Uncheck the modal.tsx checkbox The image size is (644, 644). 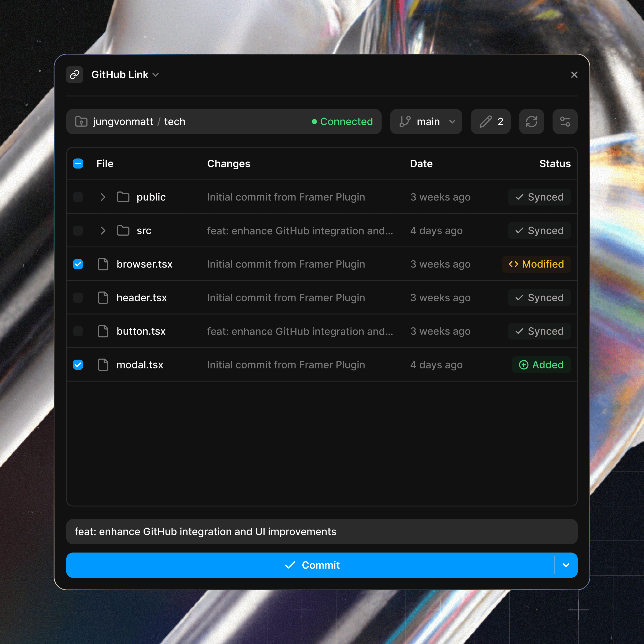pos(78,365)
